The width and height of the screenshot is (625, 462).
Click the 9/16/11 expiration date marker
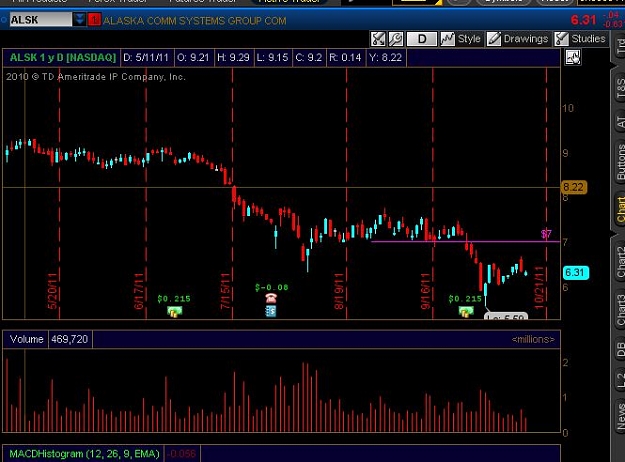pos(426,290)
